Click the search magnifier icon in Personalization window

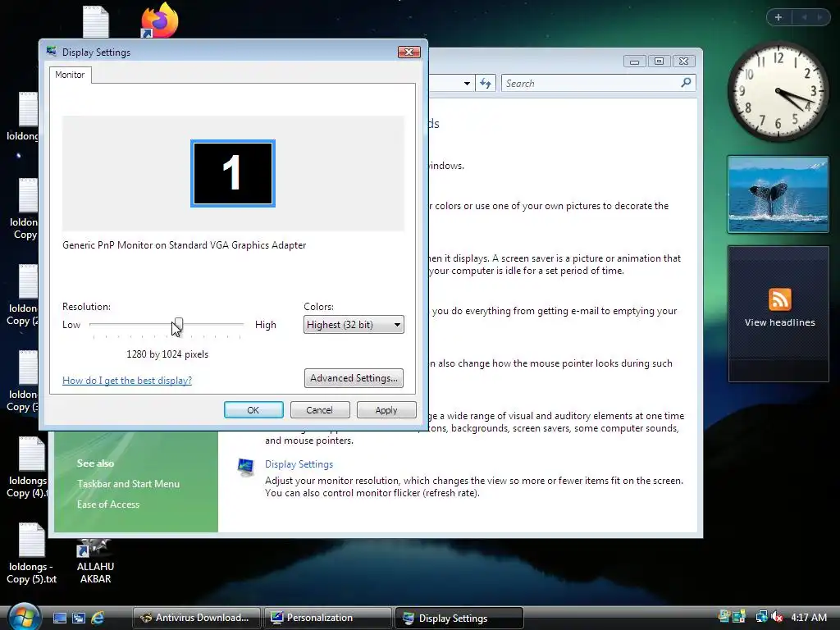pos(686,83)
